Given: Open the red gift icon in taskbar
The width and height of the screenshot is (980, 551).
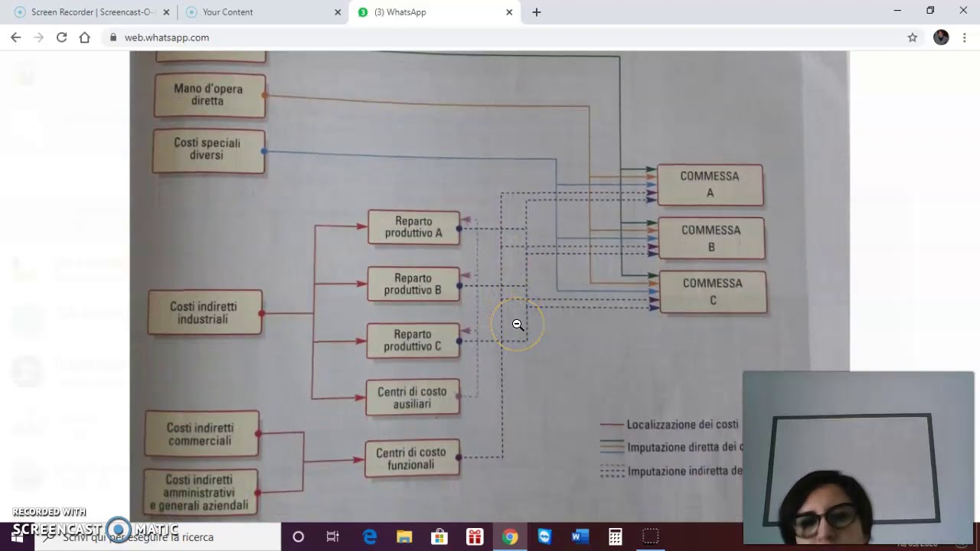Looking at the screenshot, I should click(475, 537).
